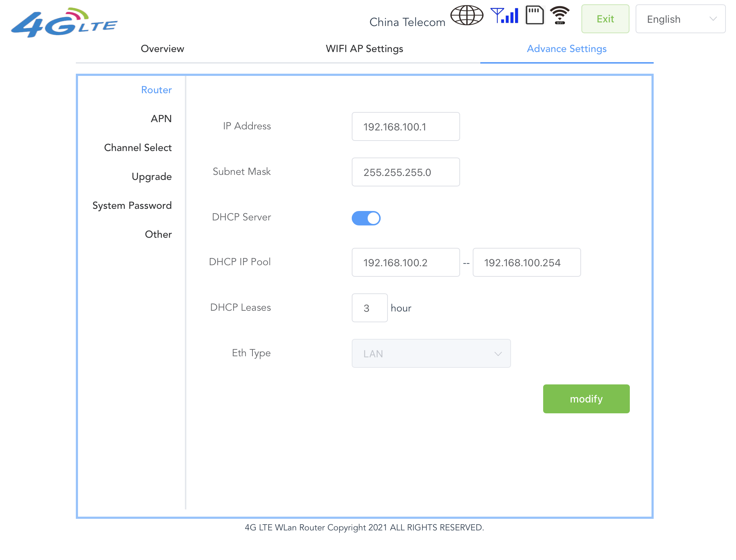This screenshot has width=736, height=560.
Task: Toggle the DHCP Server switch
Action: [366, 218]
